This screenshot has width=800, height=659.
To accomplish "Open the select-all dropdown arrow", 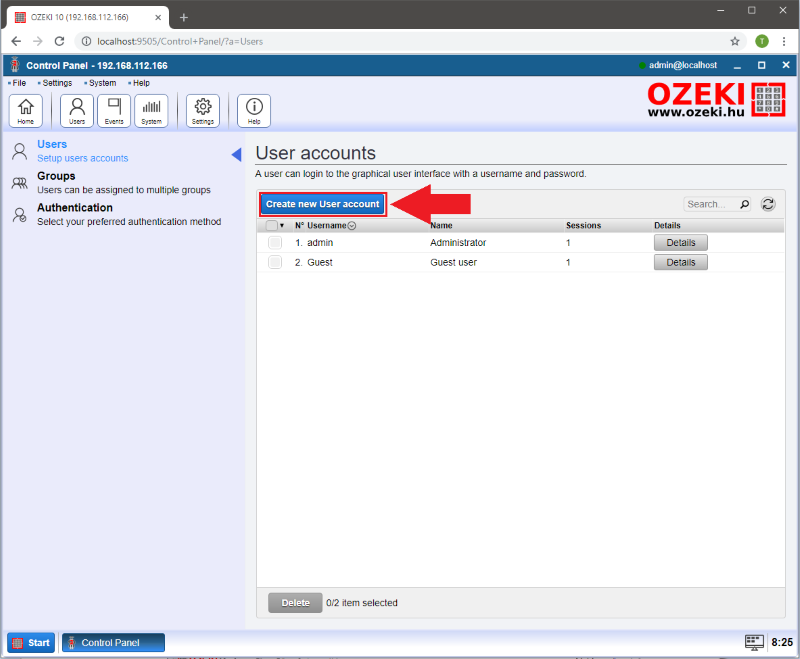I will (x=282, y=226).
